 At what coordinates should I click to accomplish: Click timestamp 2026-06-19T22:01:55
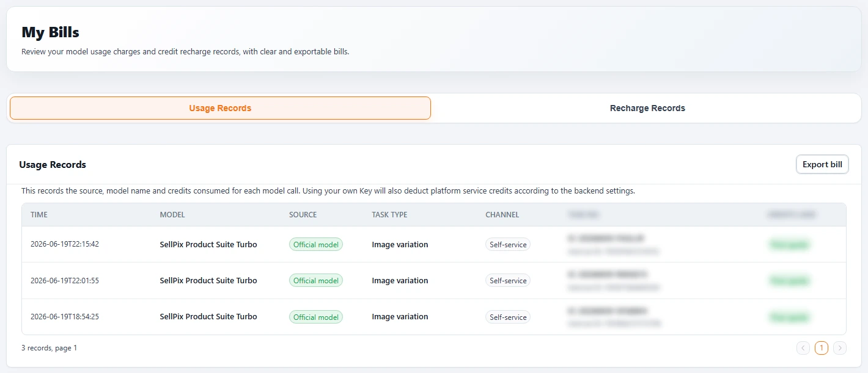click(65, 281)
